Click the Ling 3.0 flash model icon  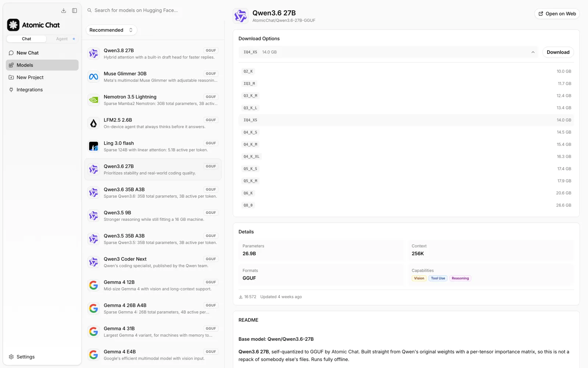point(94,146)
